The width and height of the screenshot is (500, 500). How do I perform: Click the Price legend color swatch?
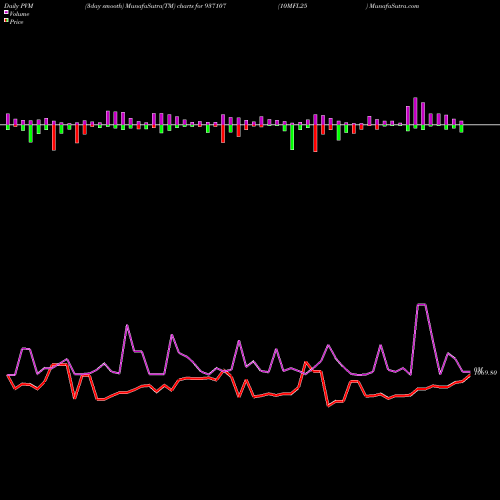(6, 21)
